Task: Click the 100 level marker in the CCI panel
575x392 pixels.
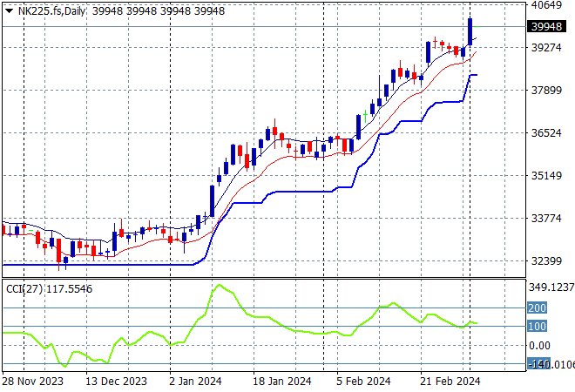Action: (538, 326)
